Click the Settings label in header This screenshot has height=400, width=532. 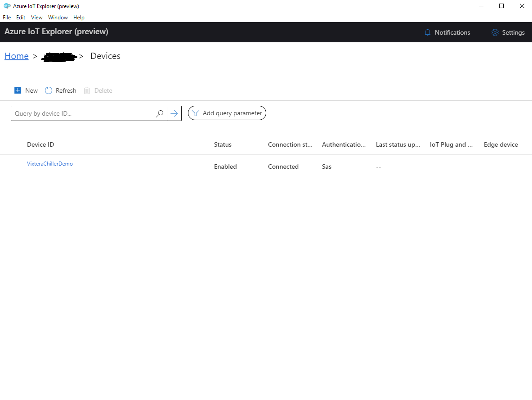click(514, 32)
